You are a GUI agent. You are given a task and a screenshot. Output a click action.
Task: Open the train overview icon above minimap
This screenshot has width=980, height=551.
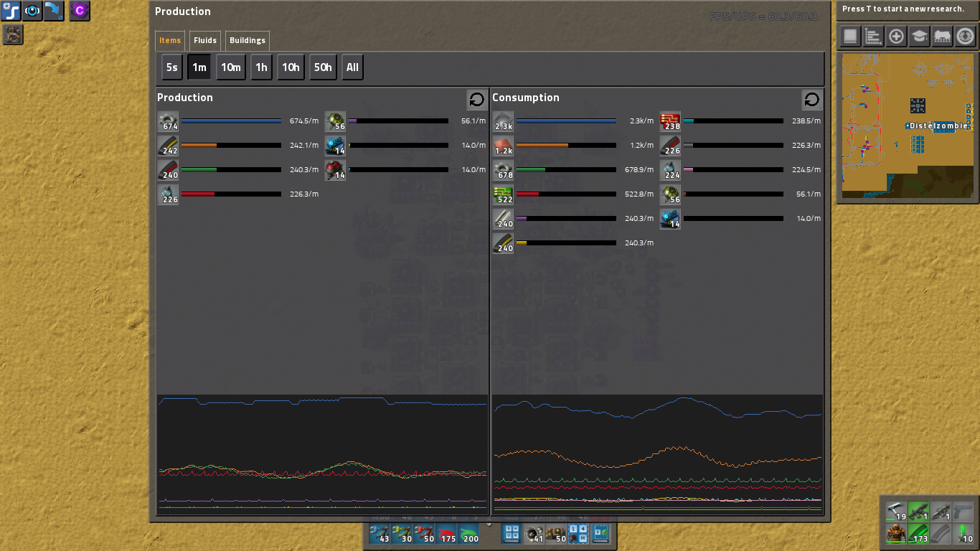click(x=942, y=37)
